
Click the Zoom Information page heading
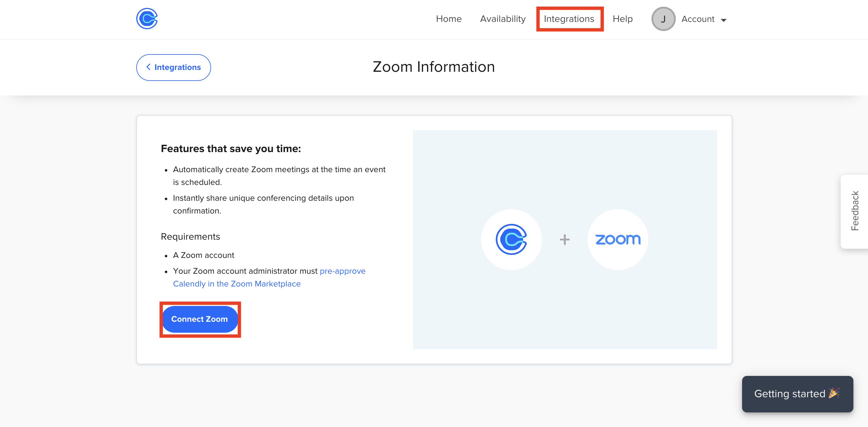click(x=434, y=67)
